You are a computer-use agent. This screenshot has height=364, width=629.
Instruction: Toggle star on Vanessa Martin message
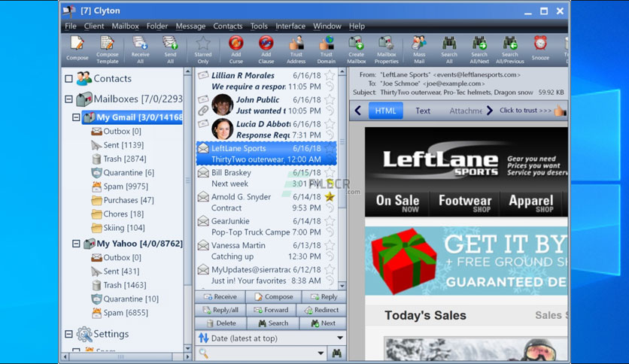click(x=330, y=245)
